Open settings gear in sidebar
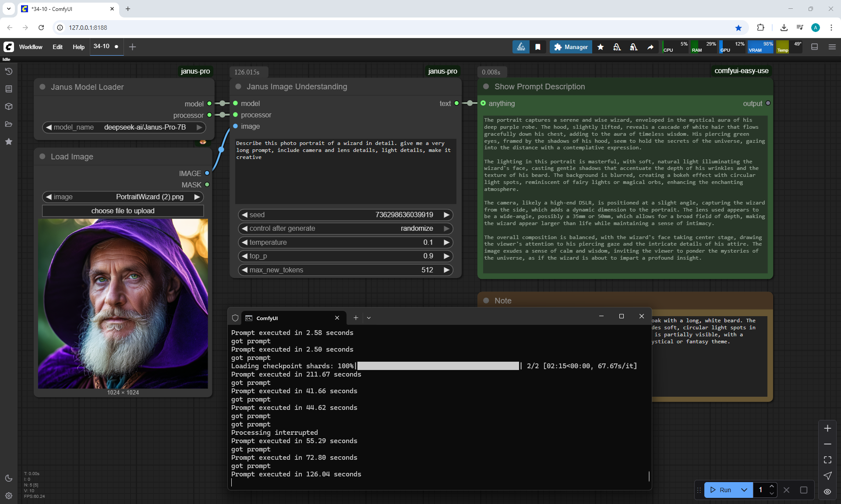This screenshot has width=841, height=504. coord(8,496)
